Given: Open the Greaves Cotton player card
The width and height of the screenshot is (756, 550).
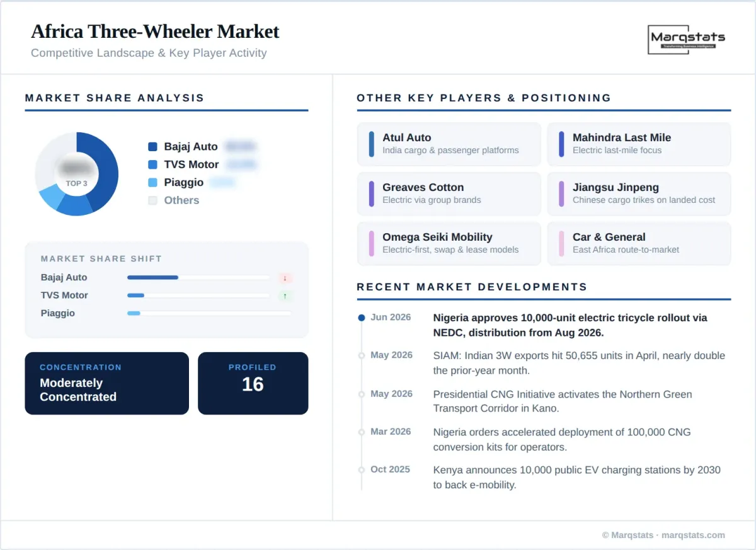Looking at the screenshot, I should click(449, 194).
